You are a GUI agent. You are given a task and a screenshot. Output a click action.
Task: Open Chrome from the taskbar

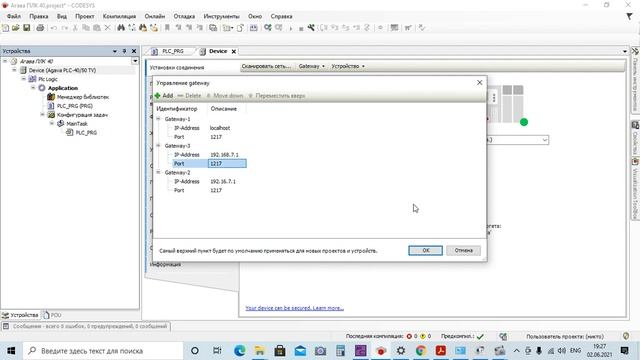coord(421,350)
